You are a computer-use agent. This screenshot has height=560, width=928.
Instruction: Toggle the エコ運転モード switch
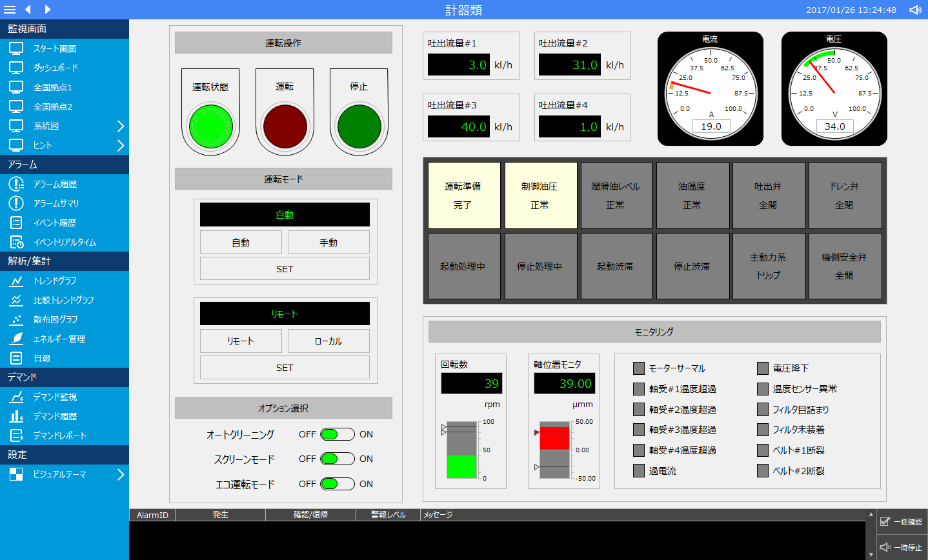338,484
